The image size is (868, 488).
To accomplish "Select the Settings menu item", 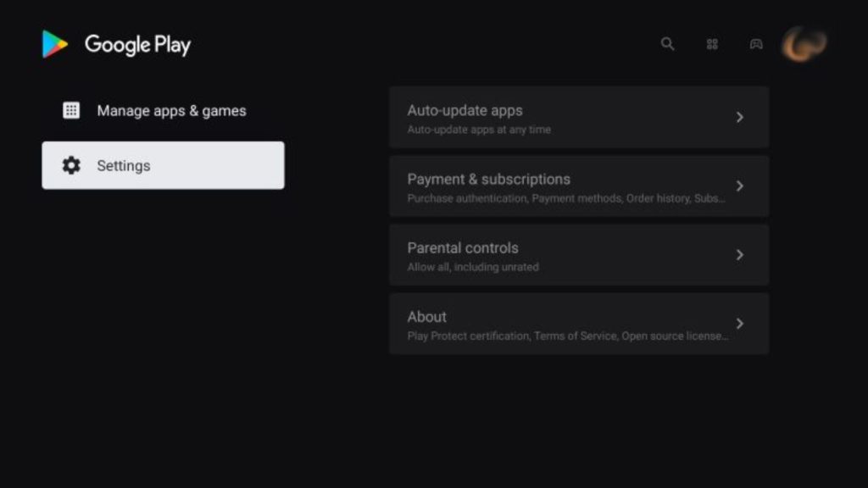I will click(164, 165).
